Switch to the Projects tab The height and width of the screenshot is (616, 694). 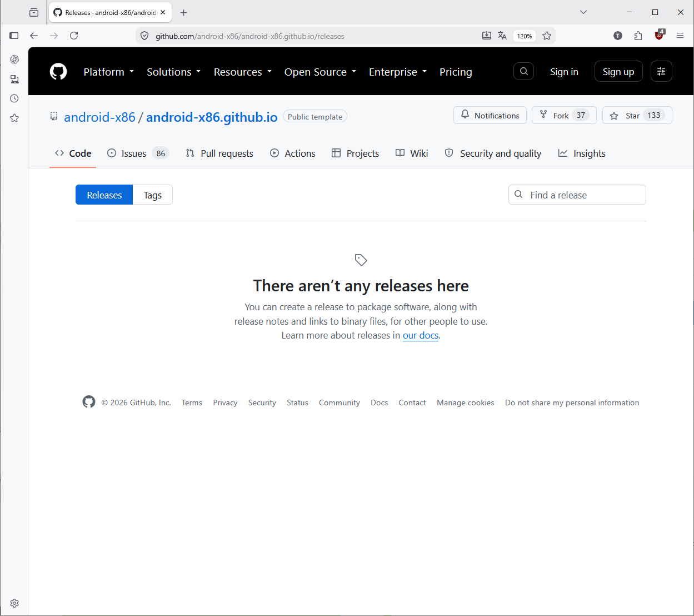(355, 153)
